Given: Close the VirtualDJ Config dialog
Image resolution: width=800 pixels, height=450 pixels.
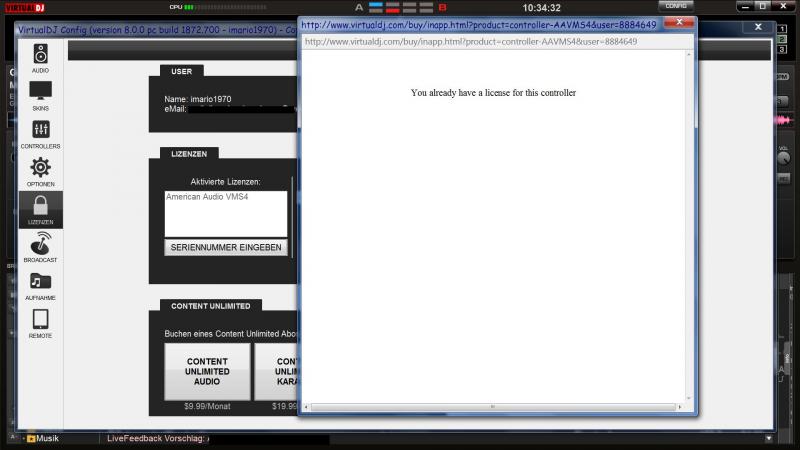Looking at the screenshot, I should tap(758, 27).
